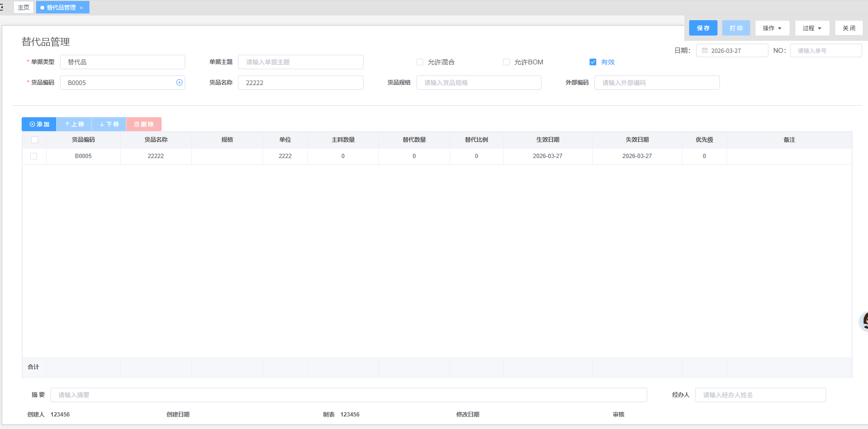Open the 单据类型 selection field
The height and width of the screenshot is (429, 868).
[122, 62]
